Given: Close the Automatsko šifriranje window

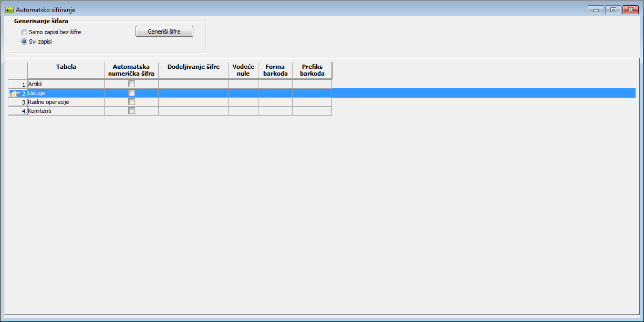Looking at the screenshot, I should [x=629, y=9].
